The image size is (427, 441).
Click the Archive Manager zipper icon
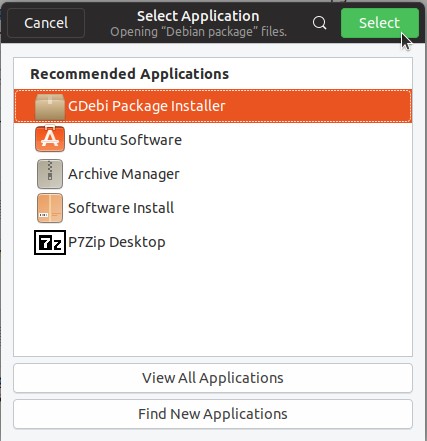[50, 174]
